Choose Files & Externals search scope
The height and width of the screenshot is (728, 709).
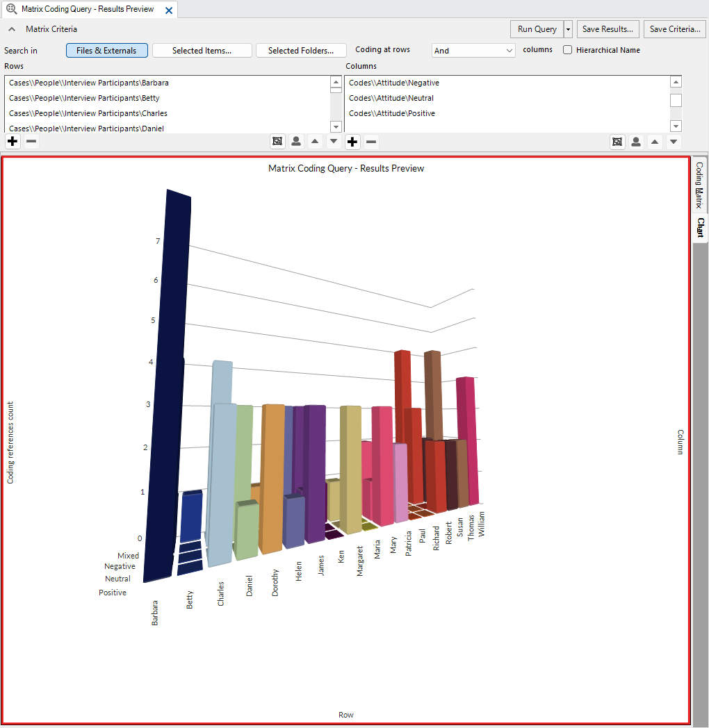pos(107,51)
